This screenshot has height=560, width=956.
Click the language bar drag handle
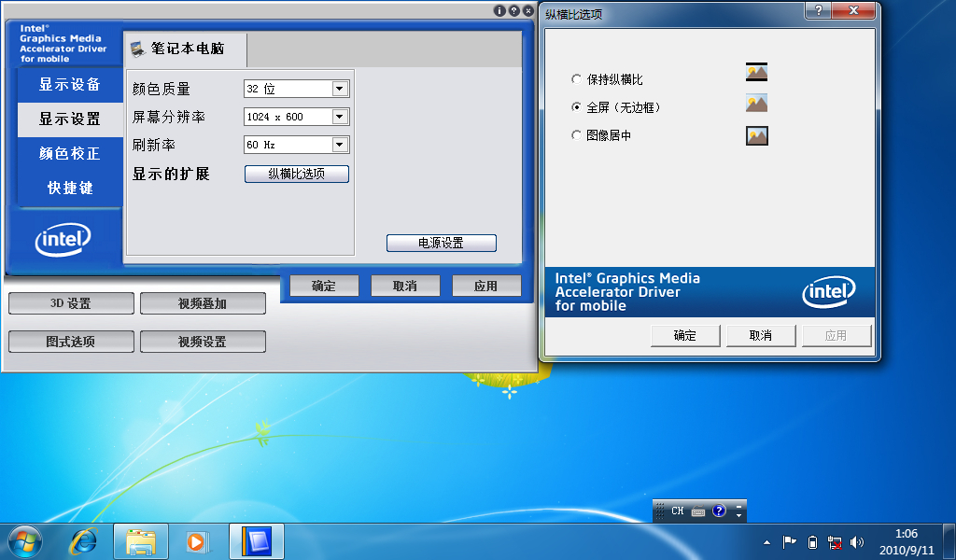[x=660, y=511]
